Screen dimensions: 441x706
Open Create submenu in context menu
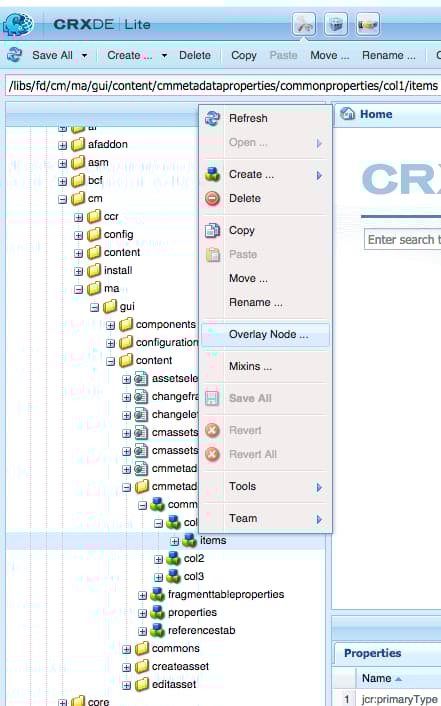(265, 174)
